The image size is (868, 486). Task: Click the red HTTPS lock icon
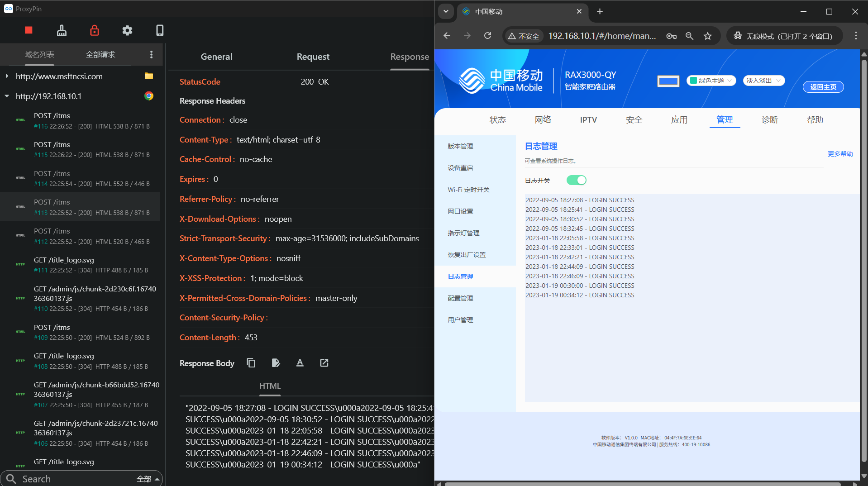(94, 30)
